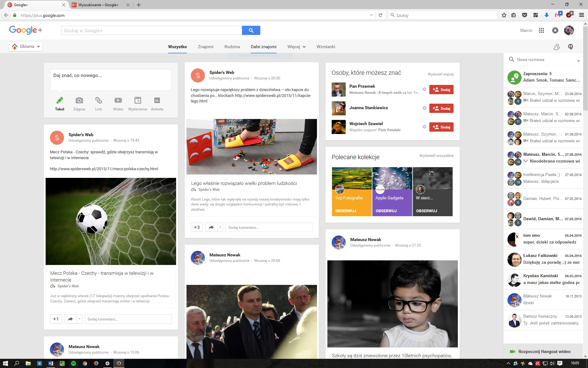Click the find people icon in navigation bar
The width and height of the screenshot is (588, 368).
[x=557, y=47]
